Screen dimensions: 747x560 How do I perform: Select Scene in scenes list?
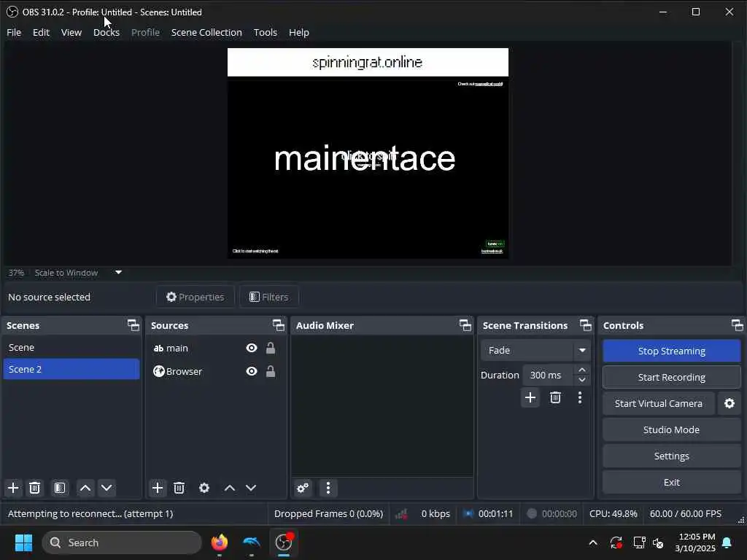coord(71,347)
